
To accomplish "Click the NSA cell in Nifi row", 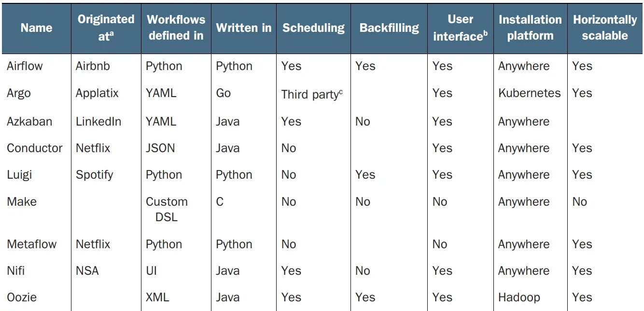I will coord(87,270).
